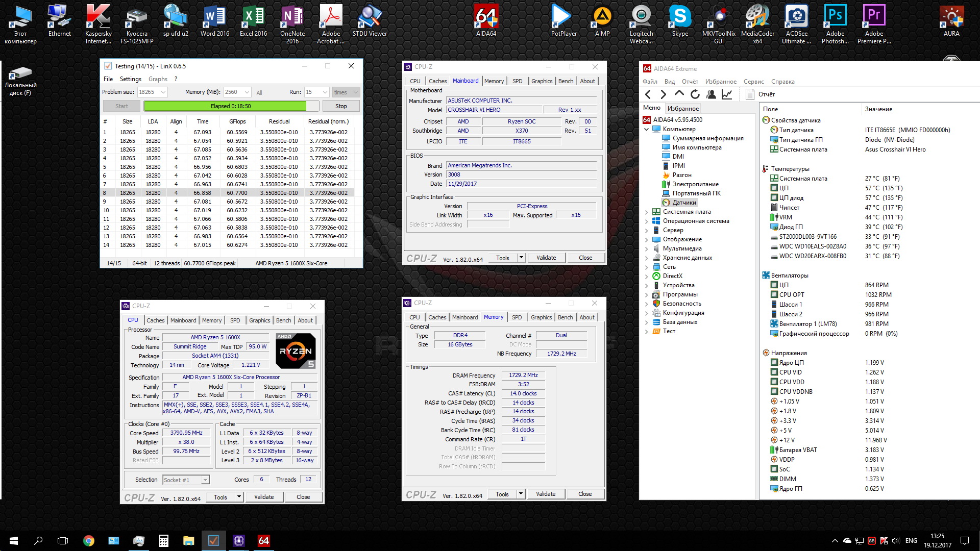Click Validate in the CPU-Z Memory window
The height and width of the screenshot is (551, 980).
[x=546, y=494]
